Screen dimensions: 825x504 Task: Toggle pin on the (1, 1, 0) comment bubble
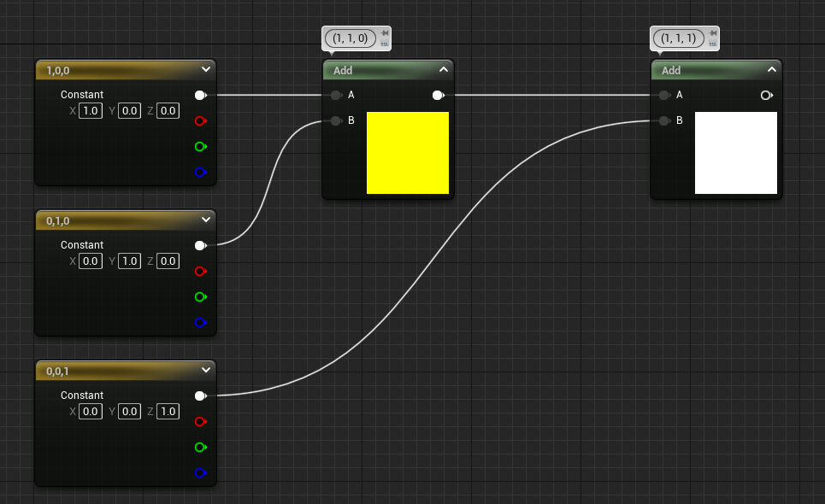[x=385, y=33]
